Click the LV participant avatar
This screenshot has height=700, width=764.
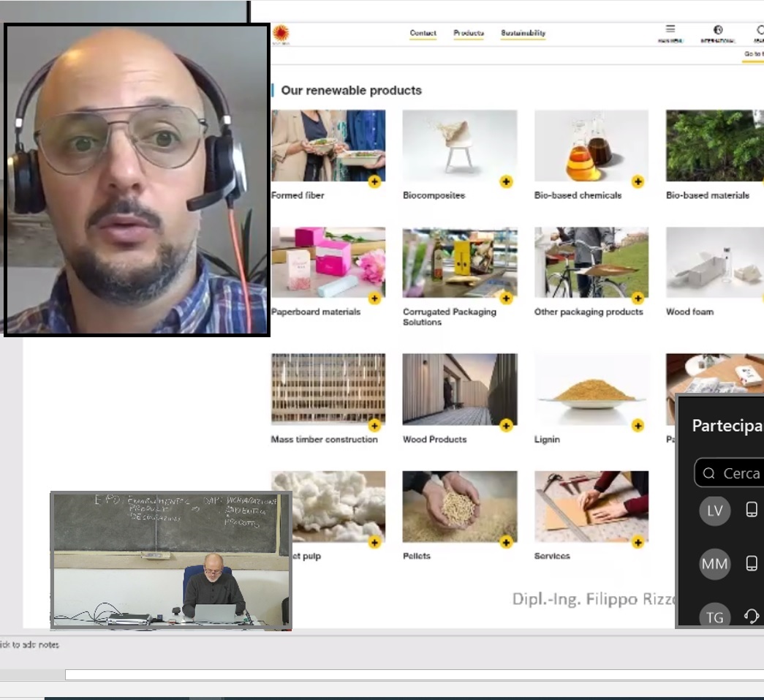point(715,511)
